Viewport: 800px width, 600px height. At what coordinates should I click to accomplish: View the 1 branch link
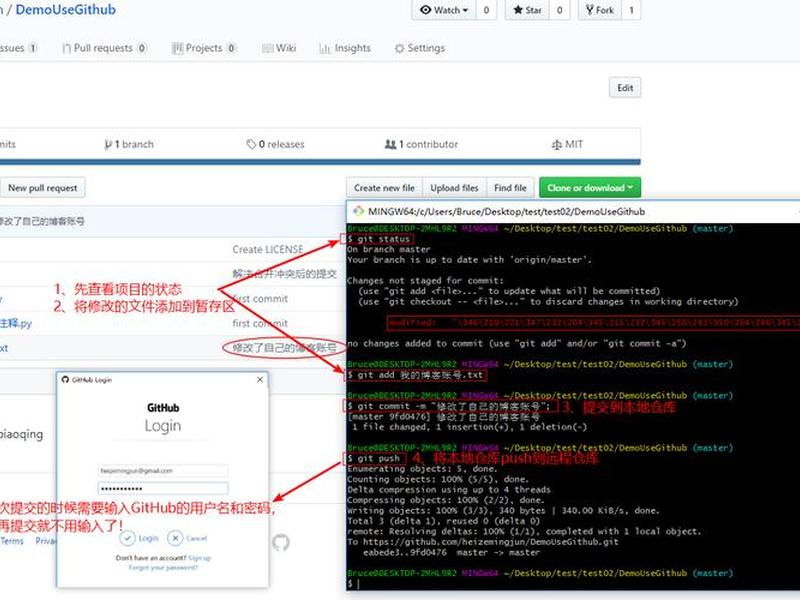click(x=129, y=144)
